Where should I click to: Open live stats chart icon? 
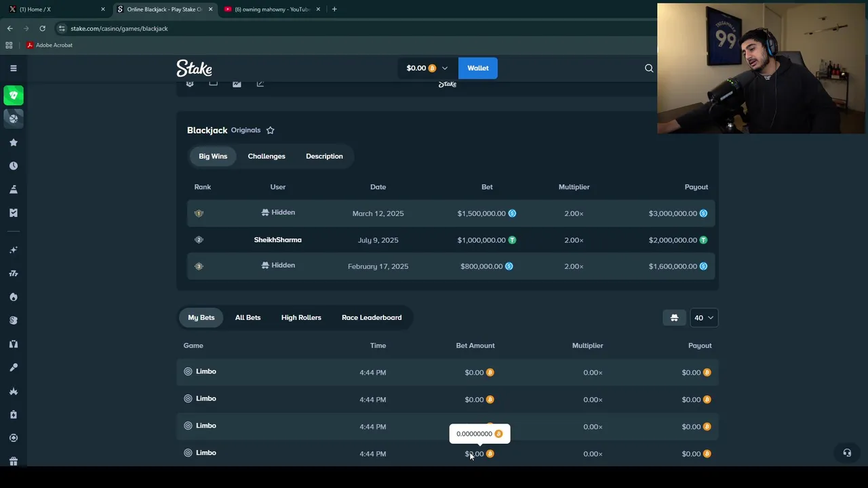tap(237, 83)
